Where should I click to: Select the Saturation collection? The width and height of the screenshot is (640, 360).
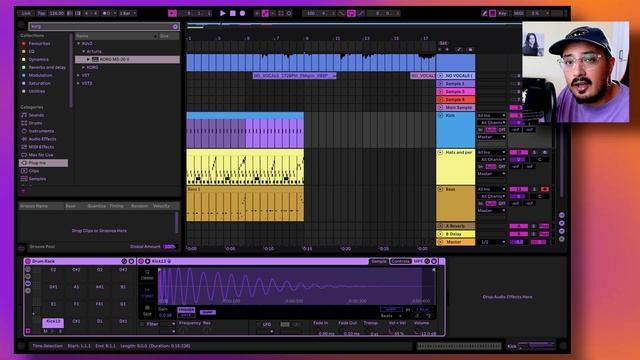coord(40,83)
